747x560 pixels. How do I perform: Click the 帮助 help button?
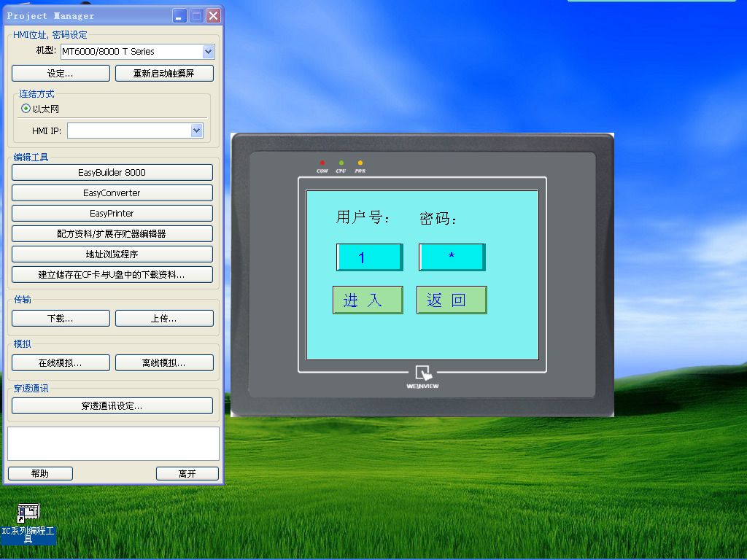click(x=40, y=473)
